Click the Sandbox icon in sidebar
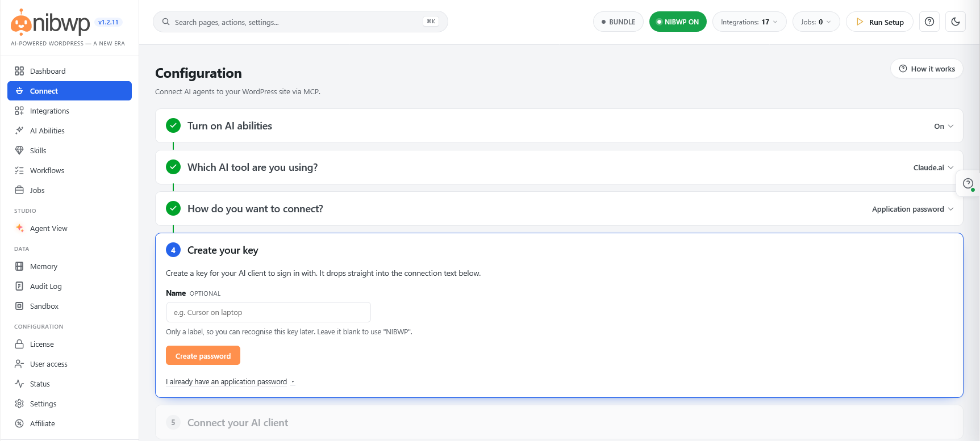This screenshot has width=980, height=441. [19, 306]
